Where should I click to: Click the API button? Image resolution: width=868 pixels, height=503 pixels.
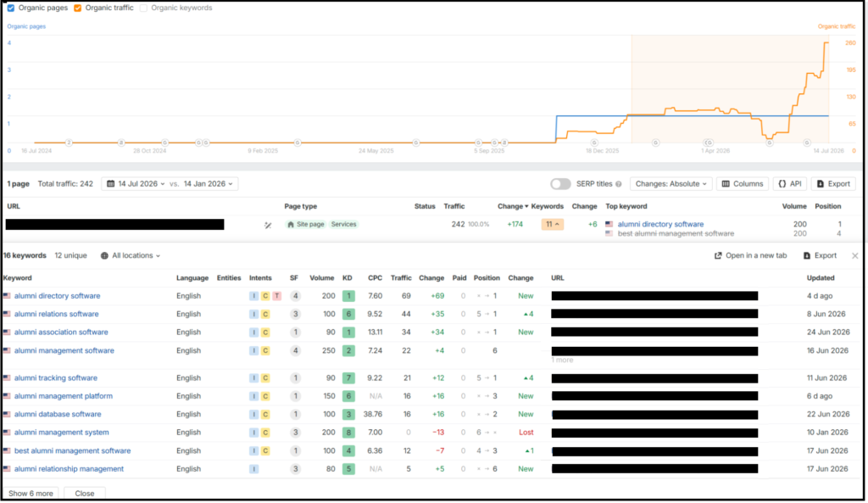pos(790,184)
